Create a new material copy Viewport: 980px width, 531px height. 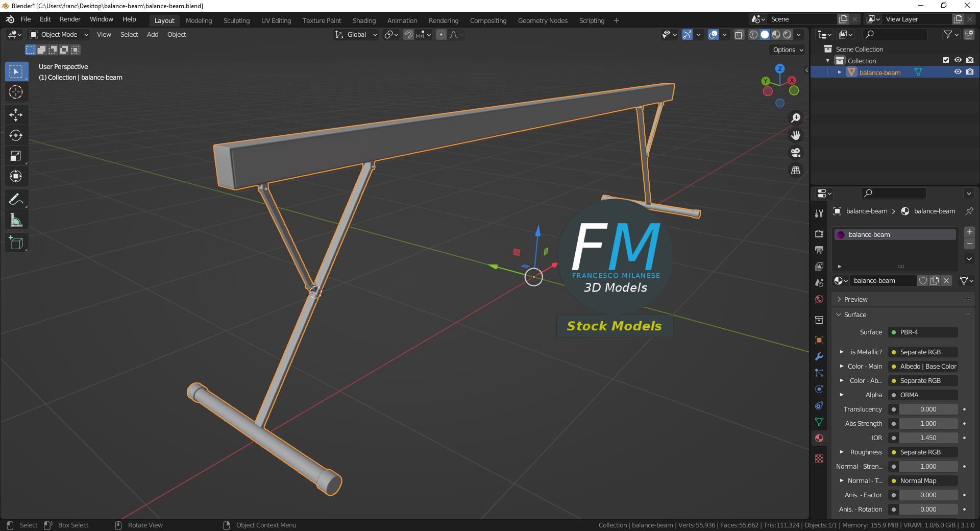[935, 280]
